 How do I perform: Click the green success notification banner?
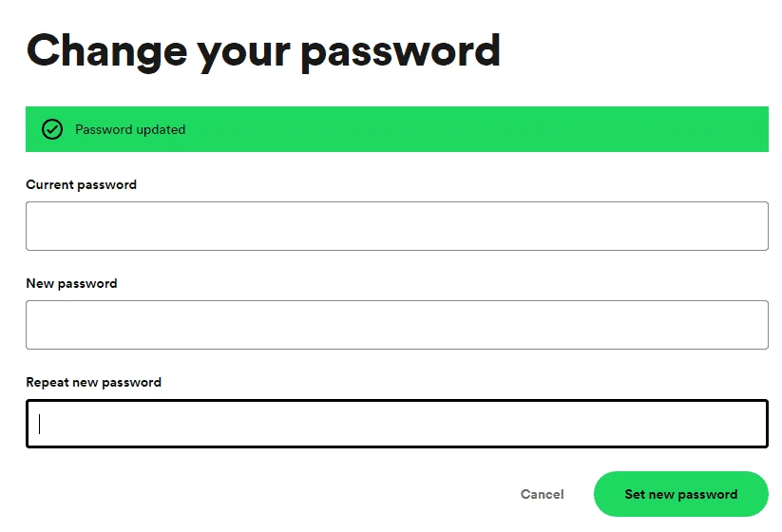397,129
